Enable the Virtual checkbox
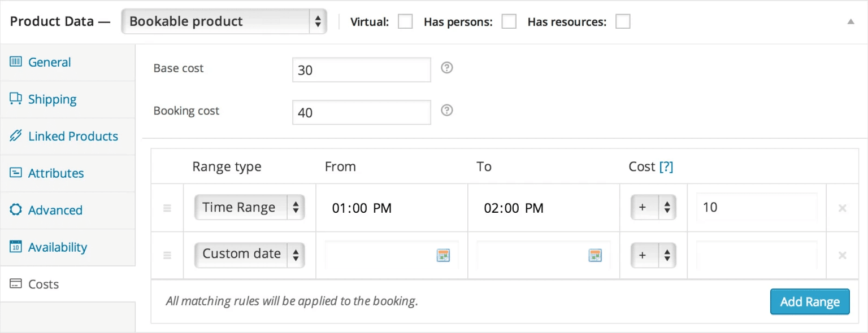 [405, 22]
